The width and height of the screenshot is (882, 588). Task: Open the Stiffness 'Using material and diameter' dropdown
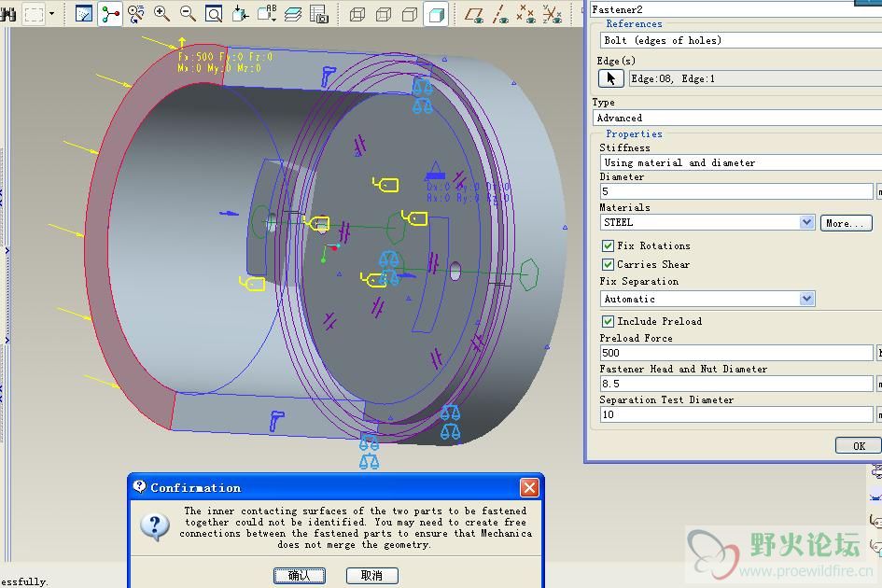pos(741,162)
